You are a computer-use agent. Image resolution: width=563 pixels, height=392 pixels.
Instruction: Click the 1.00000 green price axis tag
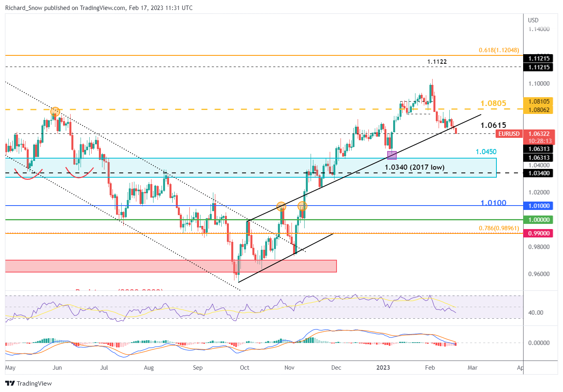click(539, 220)
